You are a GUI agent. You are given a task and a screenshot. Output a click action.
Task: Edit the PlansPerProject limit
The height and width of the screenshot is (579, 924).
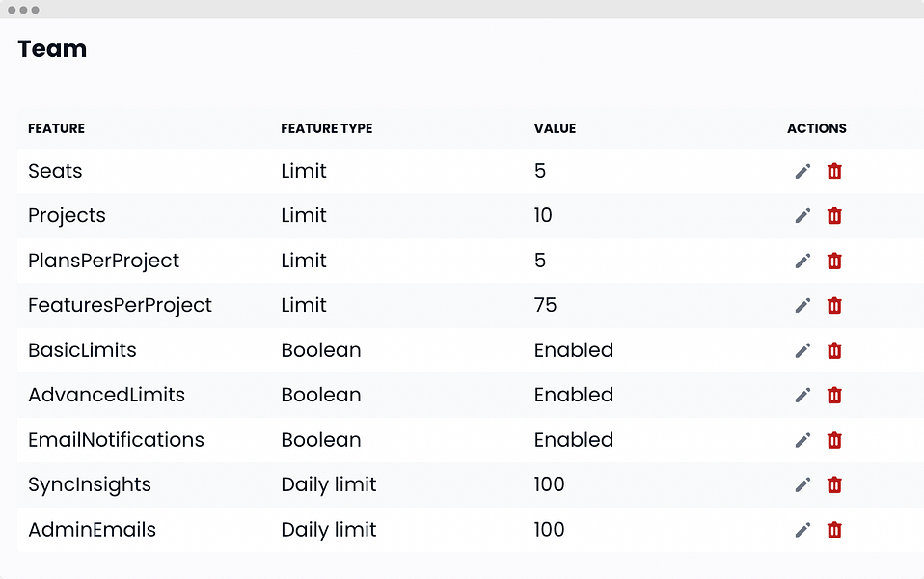(x=802, y=262)
